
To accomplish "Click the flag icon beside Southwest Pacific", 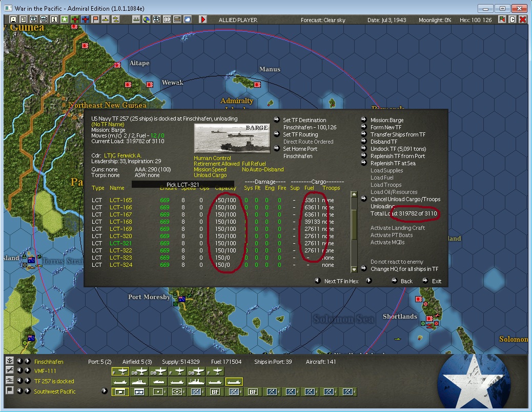I will point(10,390).
